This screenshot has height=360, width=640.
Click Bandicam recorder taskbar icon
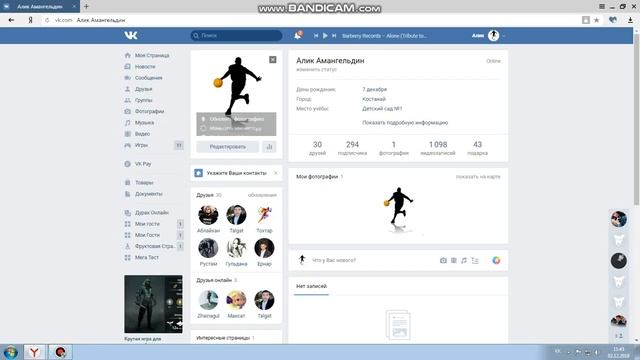[60, 352]
